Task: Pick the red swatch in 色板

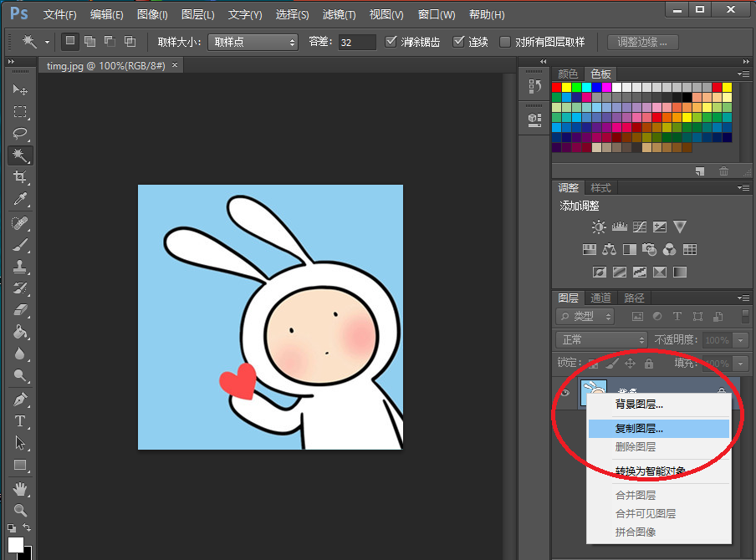Action: click(557, 87)
